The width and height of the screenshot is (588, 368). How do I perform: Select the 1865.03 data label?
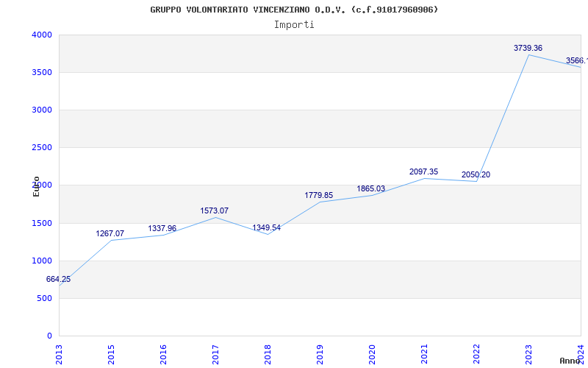point(370,188)
